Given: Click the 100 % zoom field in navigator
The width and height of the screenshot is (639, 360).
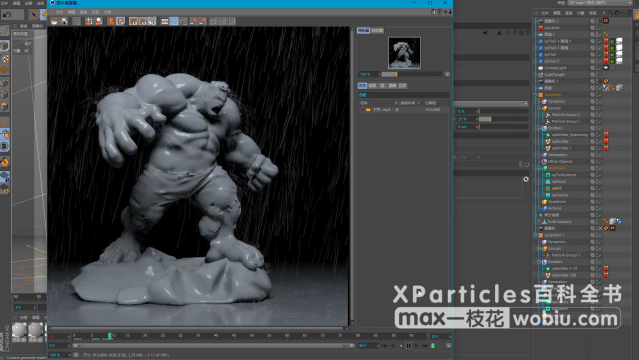Looking at the screenshot, I should tap(368, 74).
